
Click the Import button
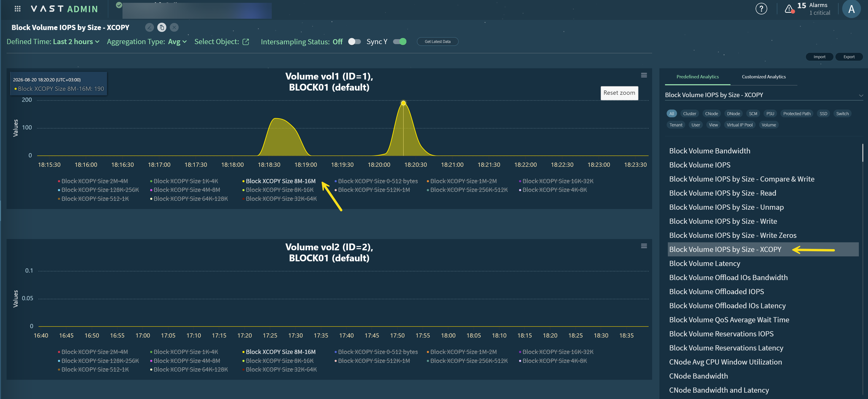[x=819, y=57]
